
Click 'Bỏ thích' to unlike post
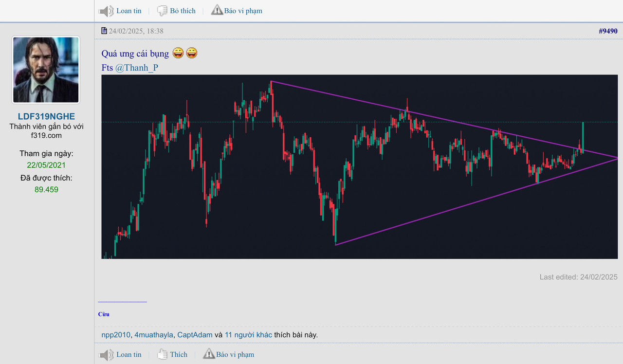point(183,11)
